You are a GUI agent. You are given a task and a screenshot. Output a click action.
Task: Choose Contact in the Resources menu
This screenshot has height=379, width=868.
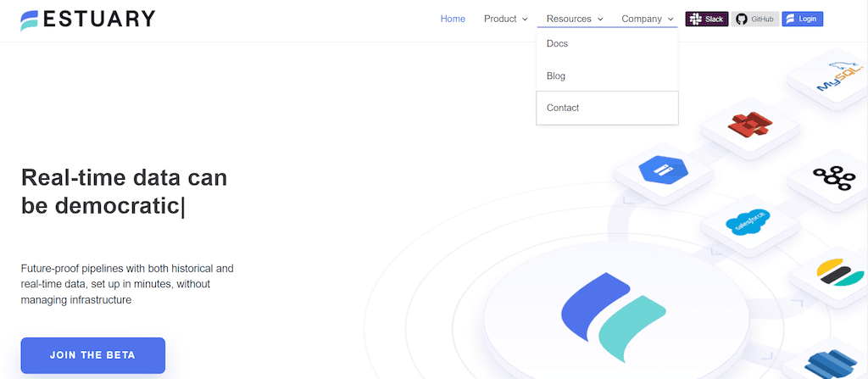[563, 108]
